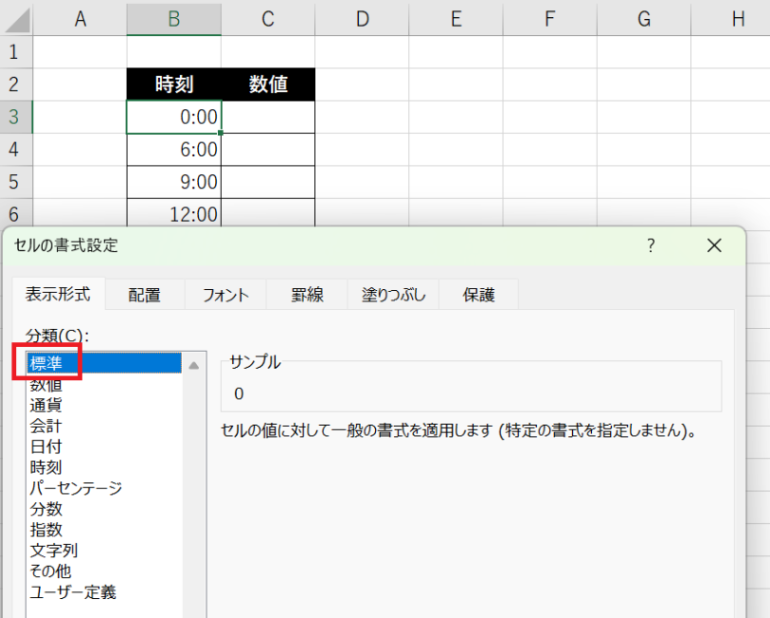
Task: Select column H header
Action: (731, 19)
